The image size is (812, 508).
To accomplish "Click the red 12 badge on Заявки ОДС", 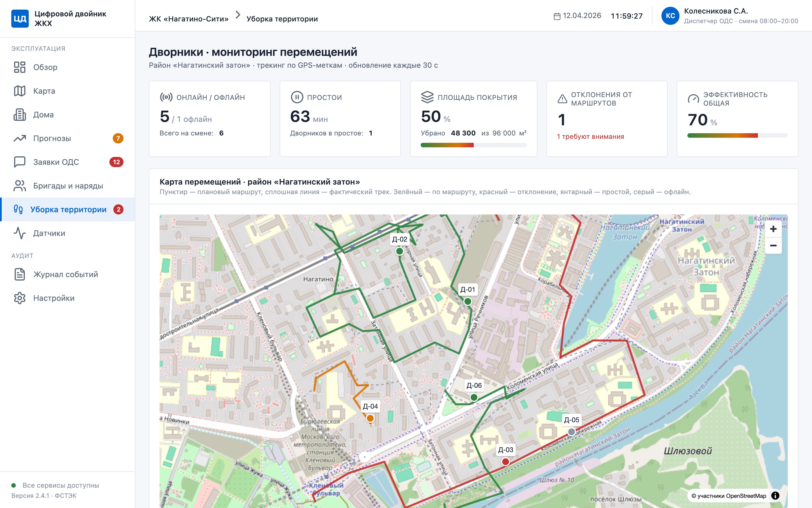I will point(116,162).
